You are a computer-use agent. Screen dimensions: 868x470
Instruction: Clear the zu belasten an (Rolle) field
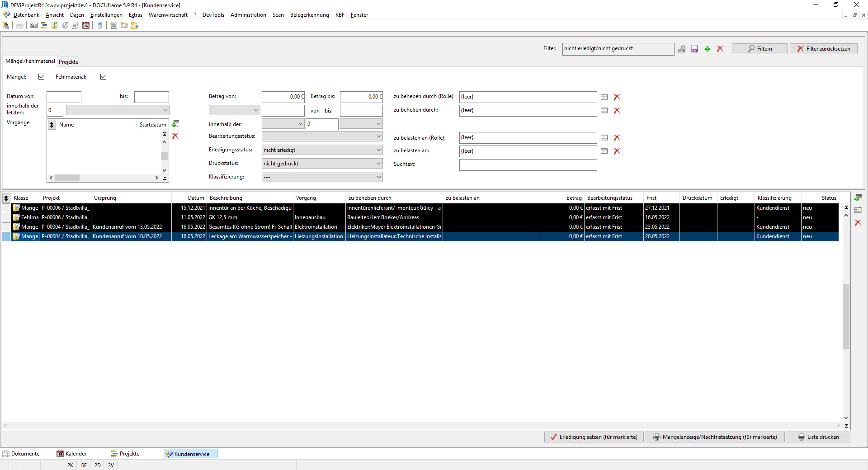[x=617, y=137]
